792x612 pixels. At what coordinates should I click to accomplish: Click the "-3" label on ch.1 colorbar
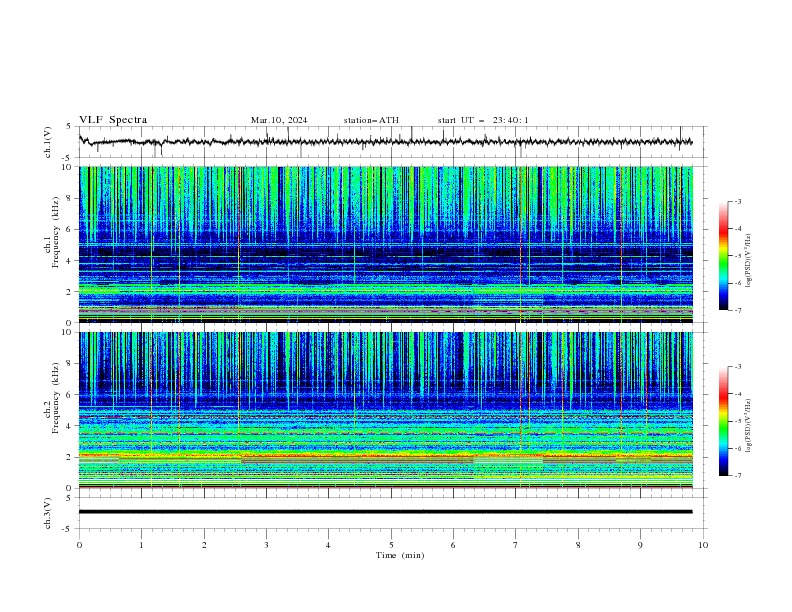(738, 201)
